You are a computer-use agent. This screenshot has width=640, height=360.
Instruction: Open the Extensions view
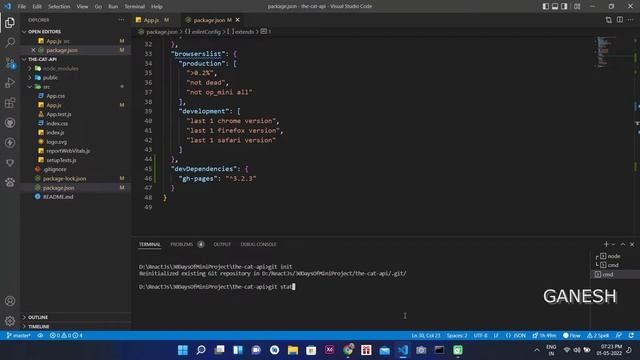(x=10, y=102)
